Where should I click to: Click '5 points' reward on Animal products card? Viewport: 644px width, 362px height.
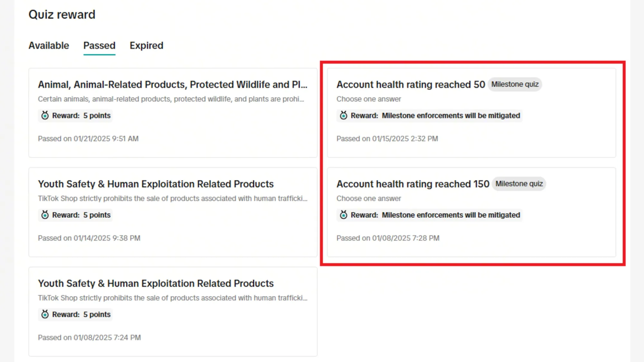click(97, 116)
